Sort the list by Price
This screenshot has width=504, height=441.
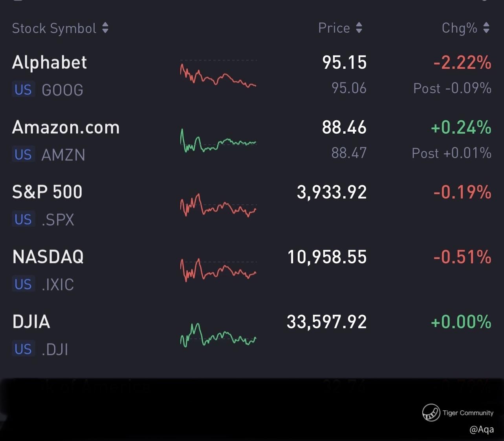[x=340, y=28]
